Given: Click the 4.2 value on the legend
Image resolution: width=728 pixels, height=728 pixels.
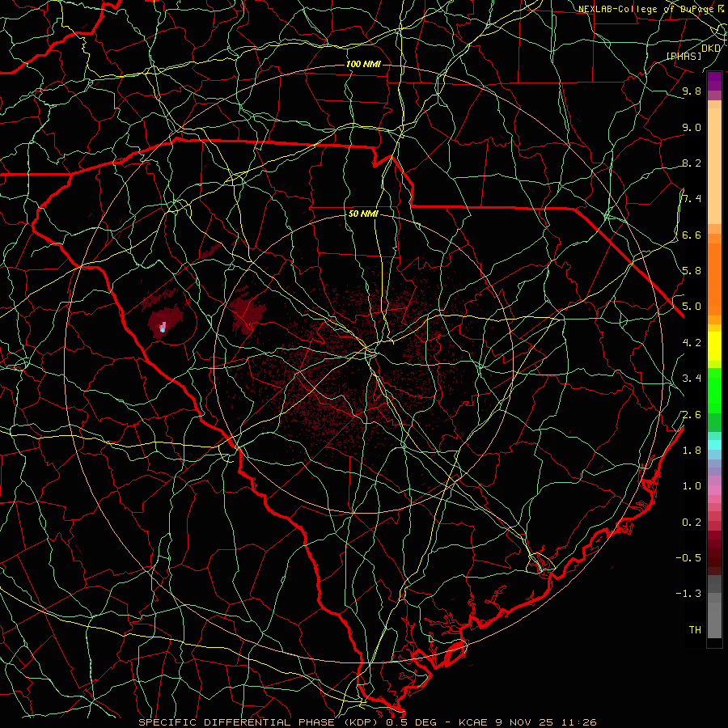Looking at the screenshot, I should click(x=692, y=343).
